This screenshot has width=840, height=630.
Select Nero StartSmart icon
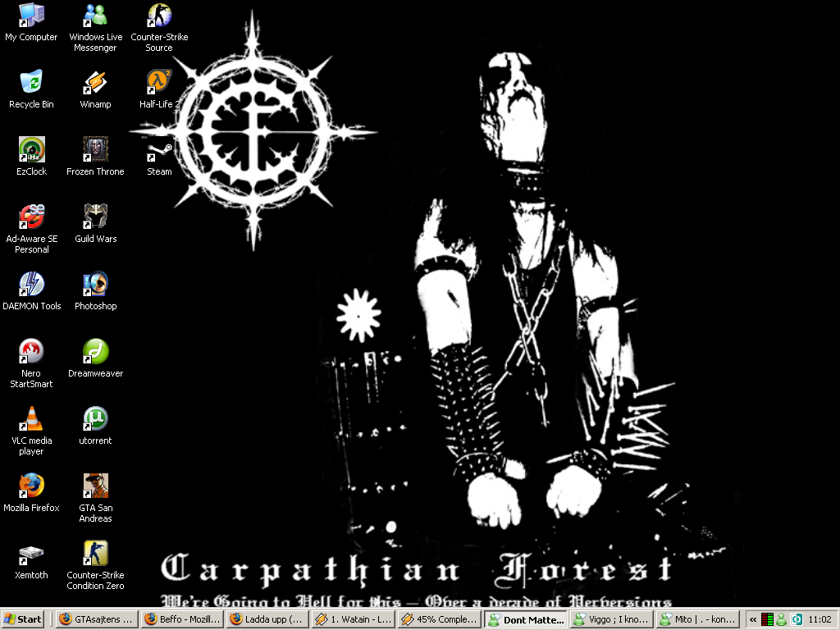31,363
